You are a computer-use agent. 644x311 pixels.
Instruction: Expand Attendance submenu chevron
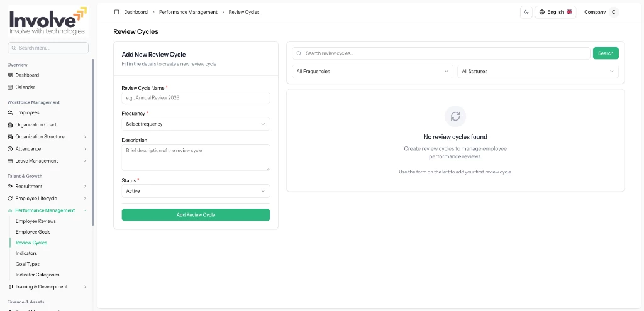coord(85,148)
